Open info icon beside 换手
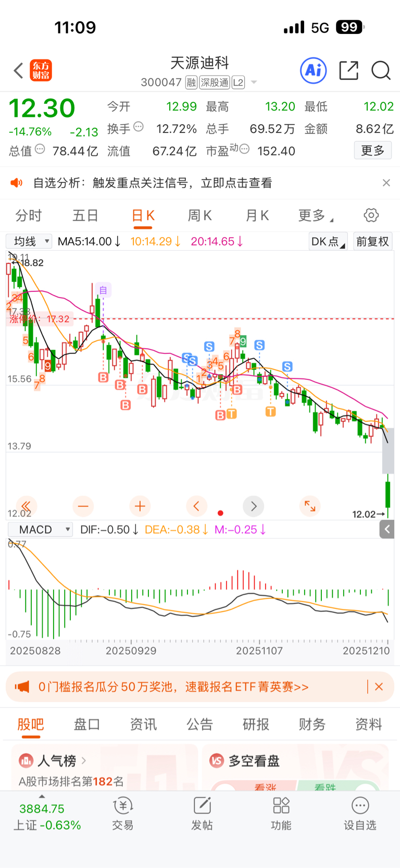400x868 pixels. (139, 127)
